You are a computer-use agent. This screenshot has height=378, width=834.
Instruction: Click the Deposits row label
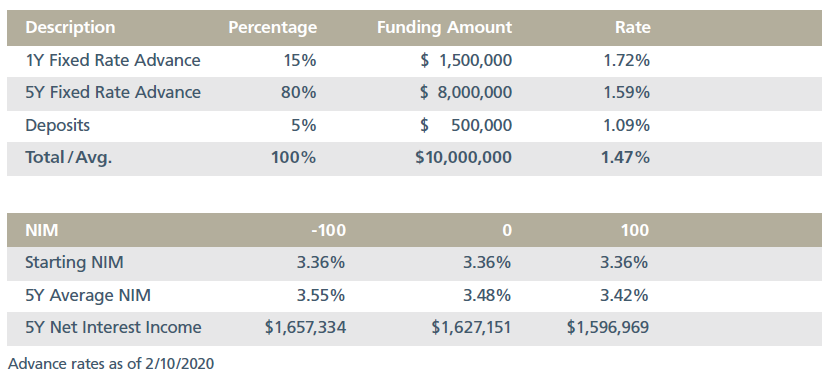[x=57, y=125]
